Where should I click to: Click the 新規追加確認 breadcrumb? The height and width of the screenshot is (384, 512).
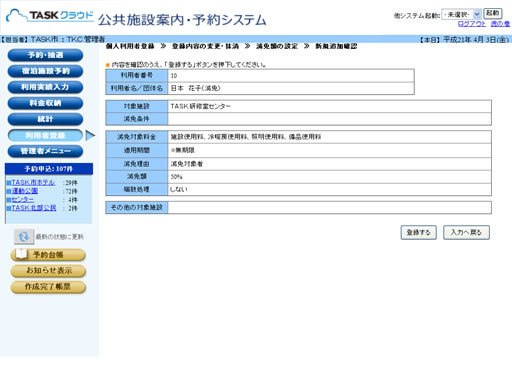336,46
